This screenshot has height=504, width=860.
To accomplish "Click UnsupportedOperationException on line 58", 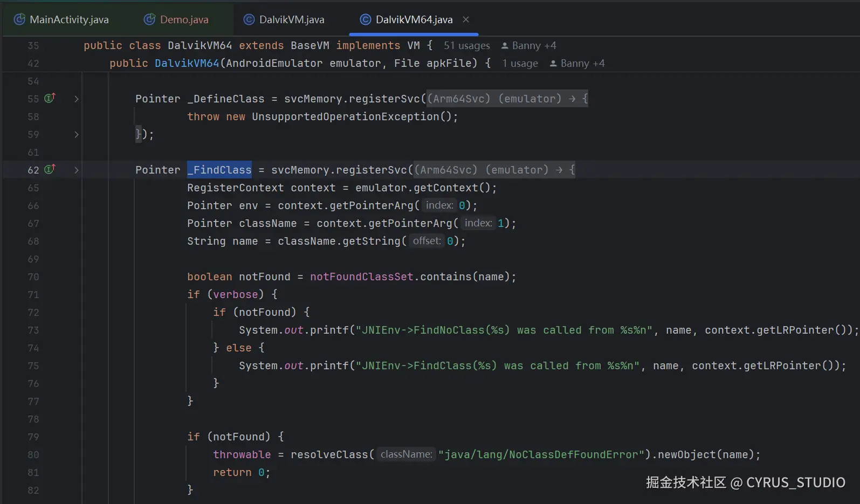I will coord(346,116).
